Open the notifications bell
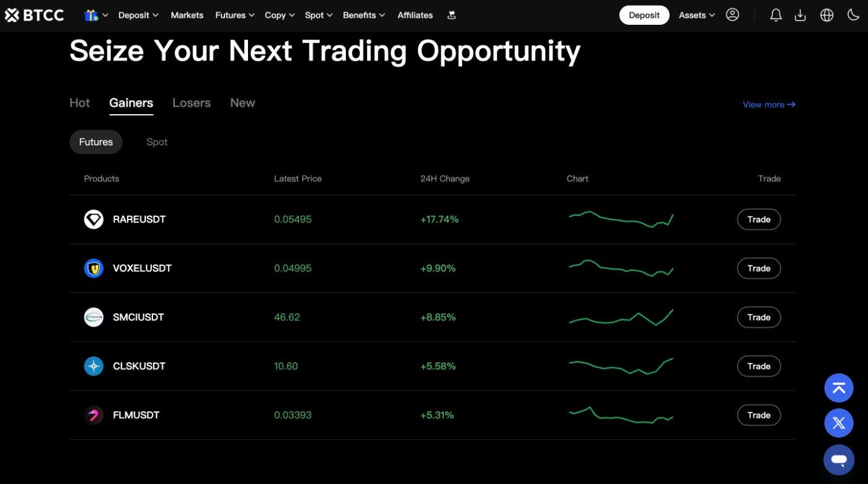The width and height of the screenshot is (868, 484). 776,14
